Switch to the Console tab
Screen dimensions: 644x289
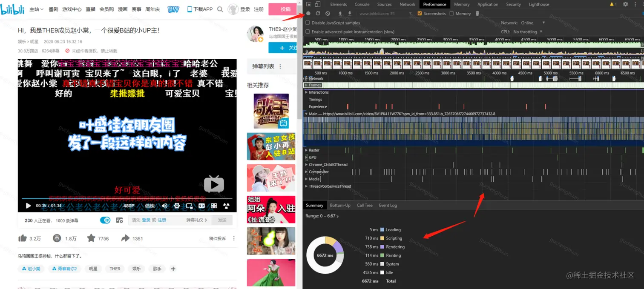click(362, 4)
